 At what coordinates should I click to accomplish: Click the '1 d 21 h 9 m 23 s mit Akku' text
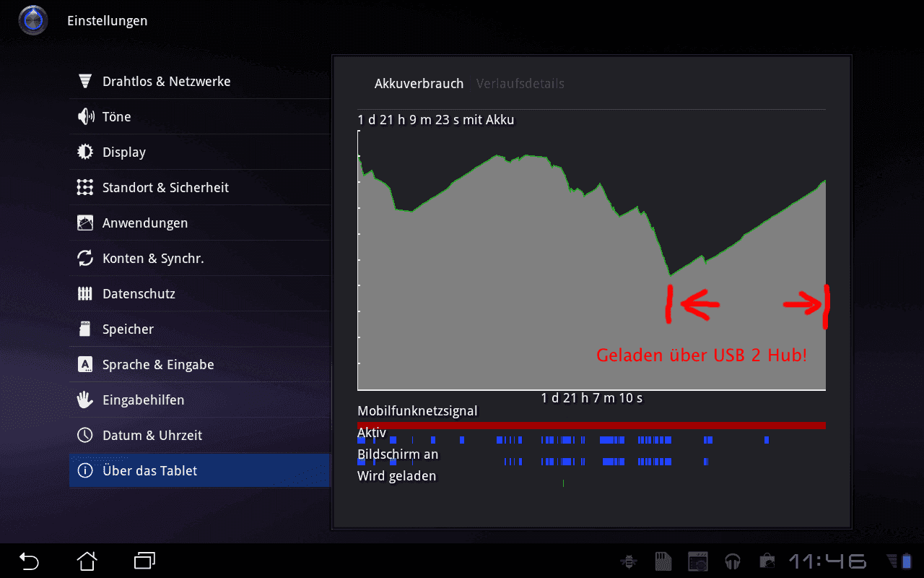coord(436,120)
